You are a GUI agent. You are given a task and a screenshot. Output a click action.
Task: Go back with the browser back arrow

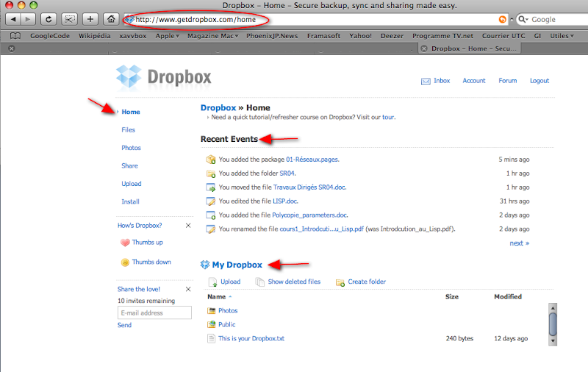tap(13, 19)
